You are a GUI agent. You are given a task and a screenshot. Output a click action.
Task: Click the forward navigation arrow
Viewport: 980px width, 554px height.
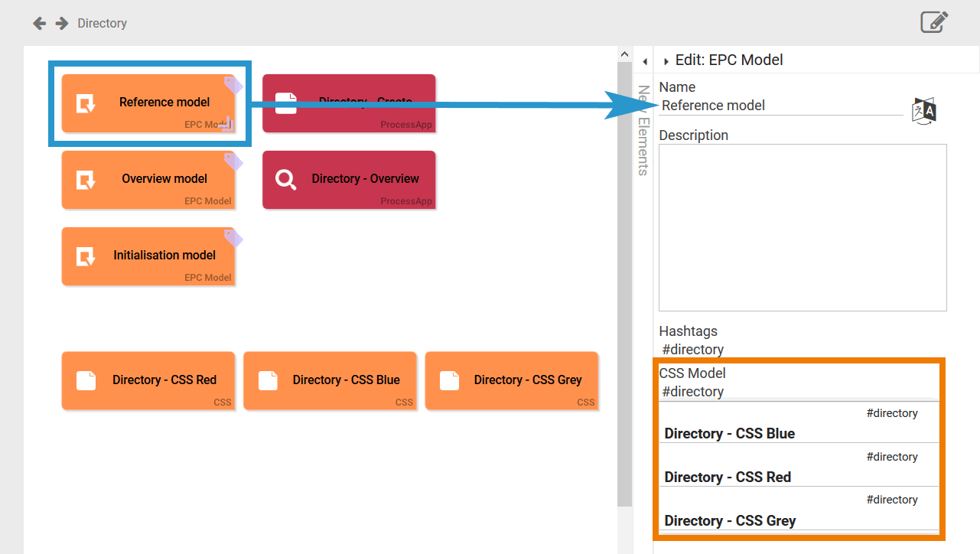click(x=60, y=23)
